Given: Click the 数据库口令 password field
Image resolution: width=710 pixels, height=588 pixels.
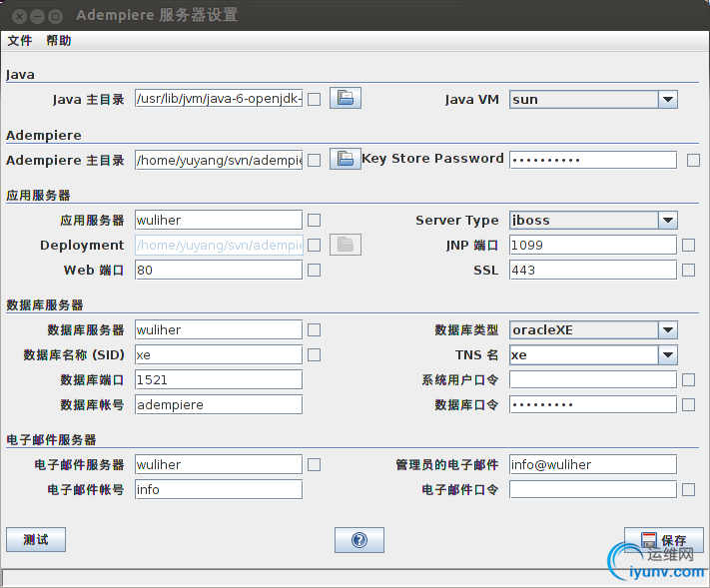Looking at the screenshot, I should point(593,404).
